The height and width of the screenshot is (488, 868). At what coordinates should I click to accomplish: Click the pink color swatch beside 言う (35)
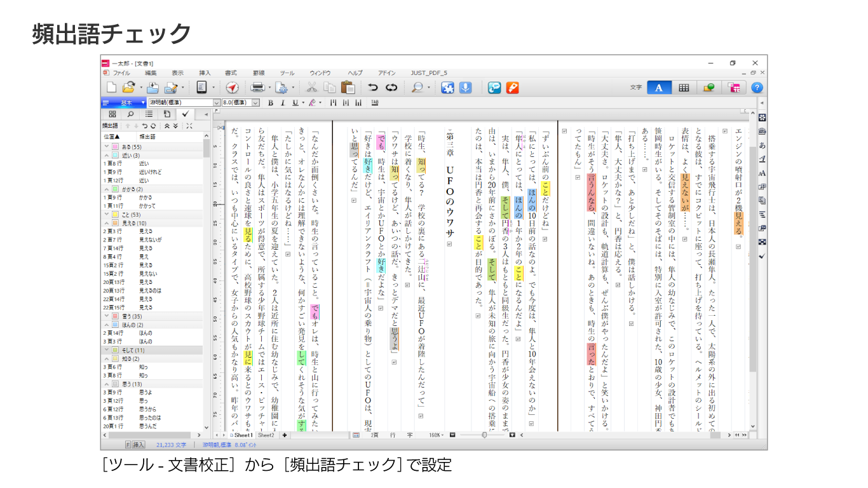[115, 316]
